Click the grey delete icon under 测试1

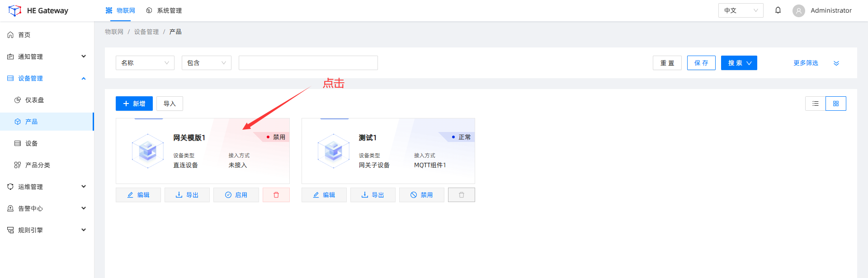(462, 195)
